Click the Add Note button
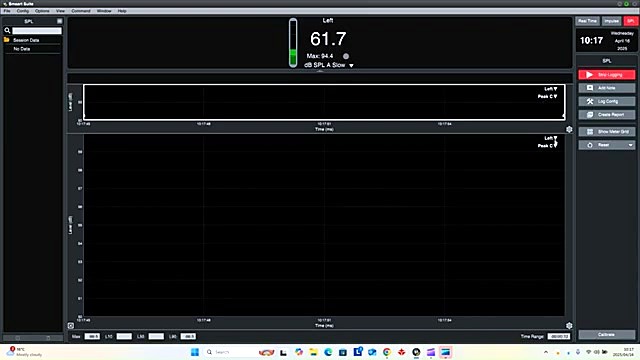Screen dimensions: 640x360 point(607,88)
